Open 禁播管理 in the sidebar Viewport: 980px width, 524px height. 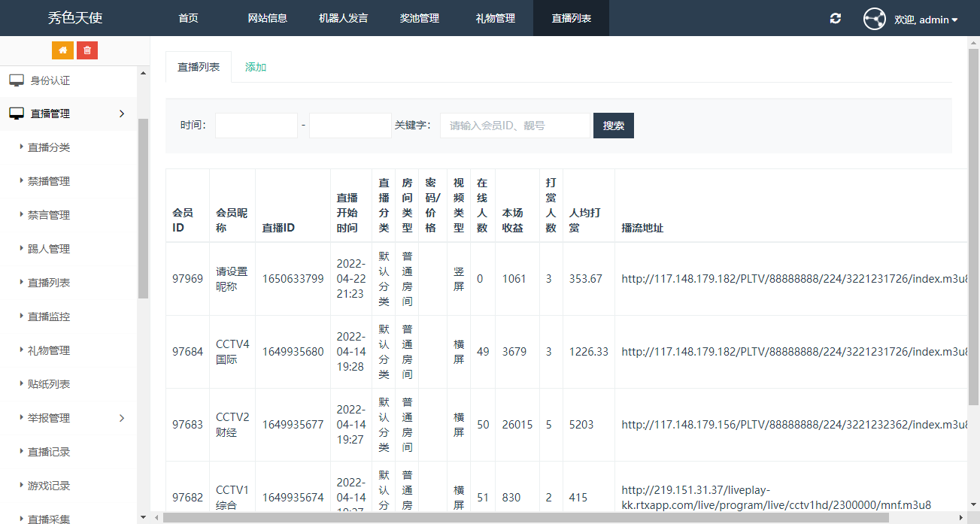[49, 181]
